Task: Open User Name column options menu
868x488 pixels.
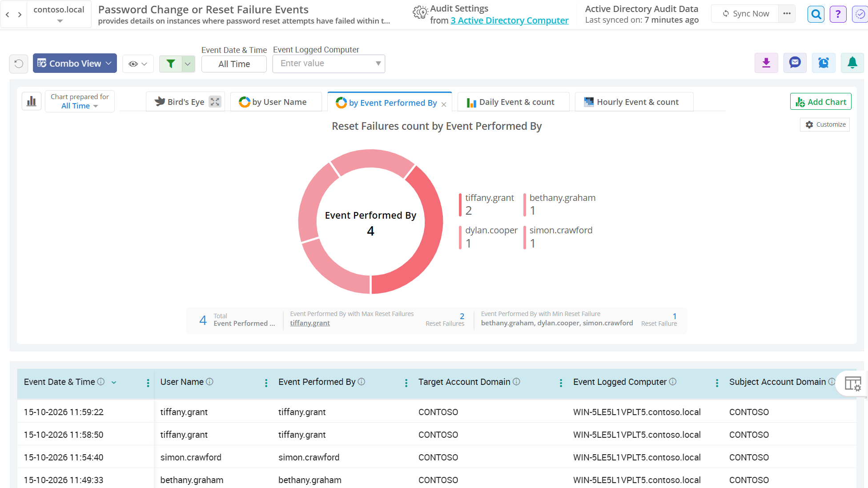Action: (266, 383)
